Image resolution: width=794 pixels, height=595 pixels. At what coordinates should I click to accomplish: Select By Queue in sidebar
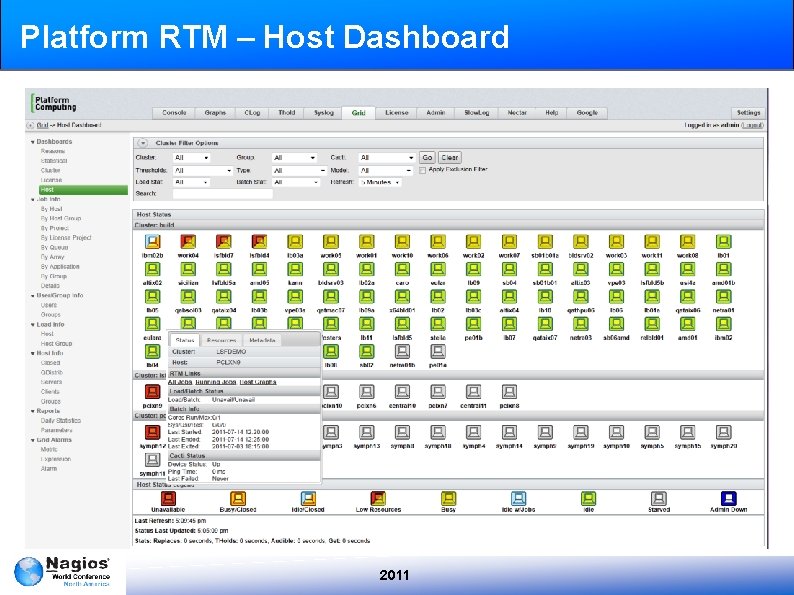point(54,247)
